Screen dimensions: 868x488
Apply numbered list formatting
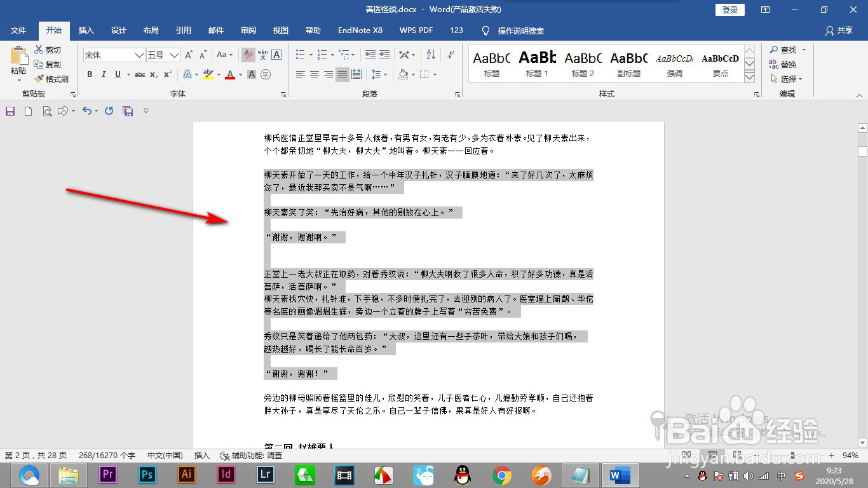point(321,54)
